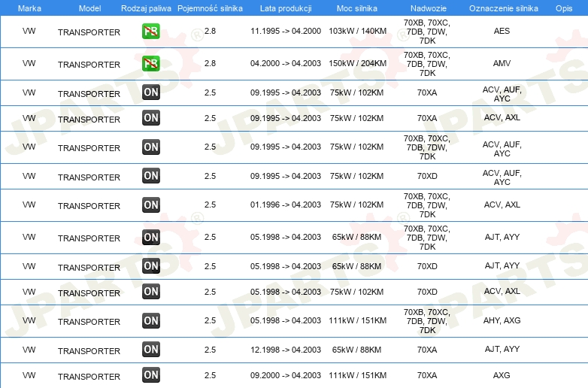
Task: Click the Nadwozie column header
Action: coord(429,8)
